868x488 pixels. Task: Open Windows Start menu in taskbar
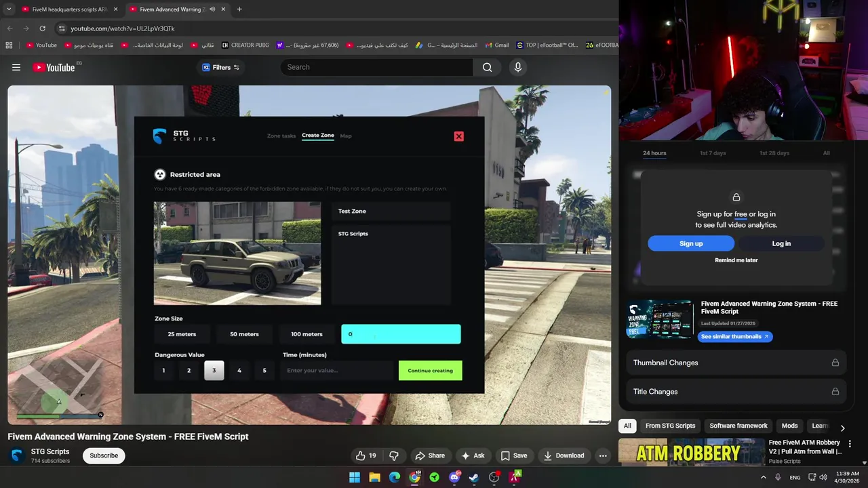pyautogui.click(x=355, y=477)
